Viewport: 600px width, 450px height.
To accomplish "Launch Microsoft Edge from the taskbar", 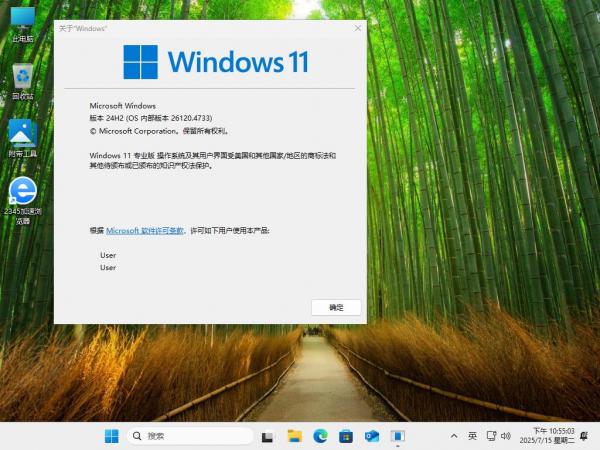I will coord(320,436).
